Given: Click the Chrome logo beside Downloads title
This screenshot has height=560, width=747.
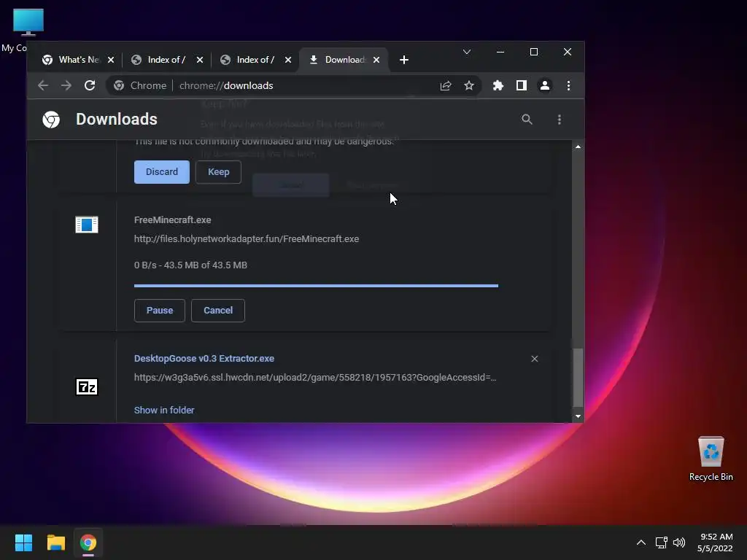Looking at the screenshot, I should 51,119.
